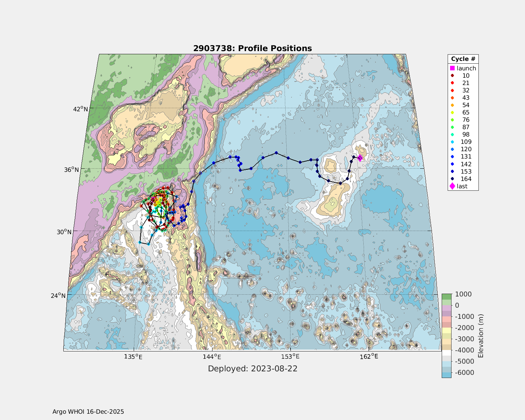The width and height of the screenshot is (525, 420).
Task: Click the cycle 164 dark legend marker
Action: (452, 179)
